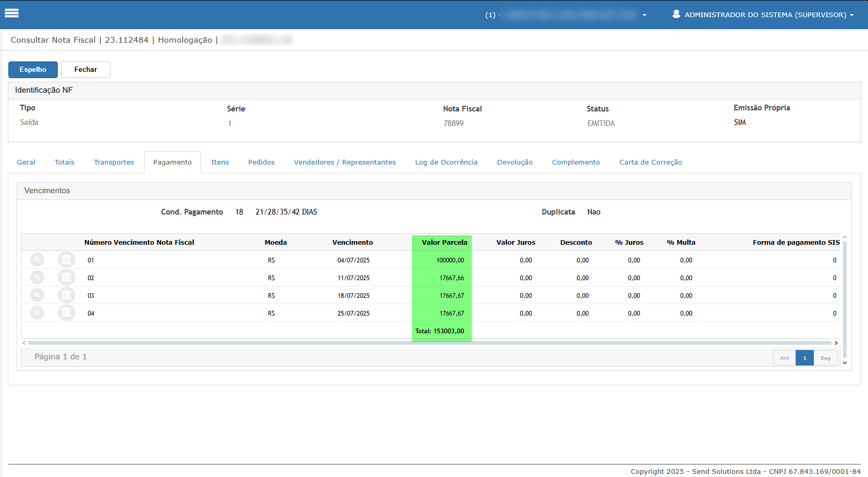Click the Fechar button
The image size is (868, 477).
(x=85, y=69)
